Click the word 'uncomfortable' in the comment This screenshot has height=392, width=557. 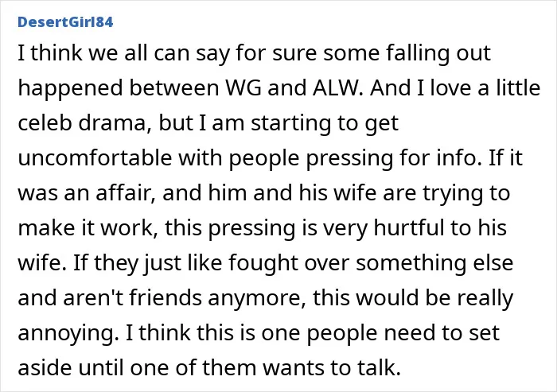pos(95,157)
